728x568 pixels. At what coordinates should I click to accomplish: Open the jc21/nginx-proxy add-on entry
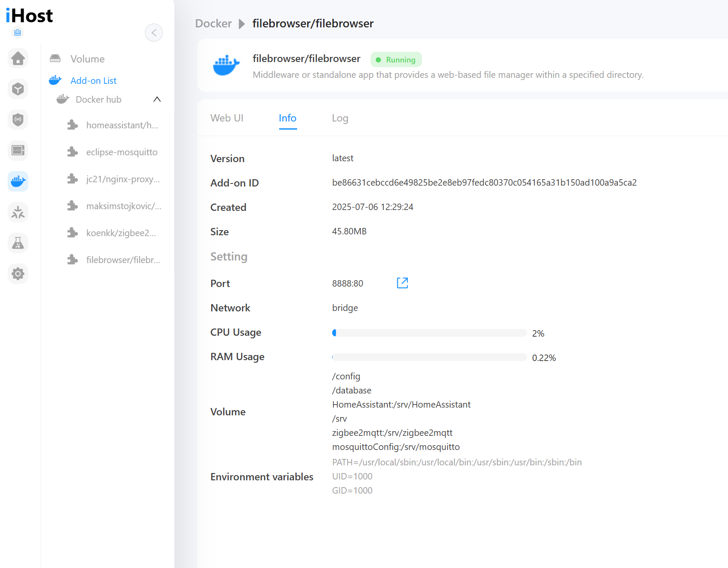(123, 179)
